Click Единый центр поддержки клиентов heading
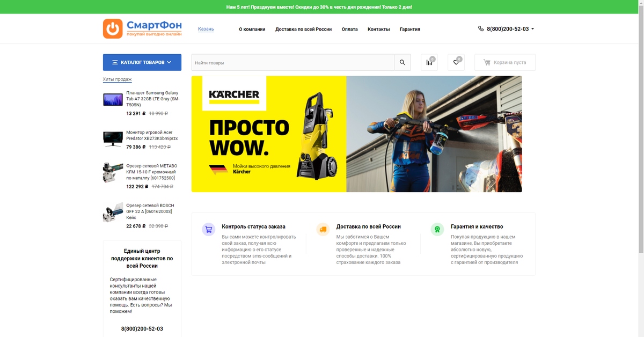Screen dimensions: 644x337 coord(142,258)
